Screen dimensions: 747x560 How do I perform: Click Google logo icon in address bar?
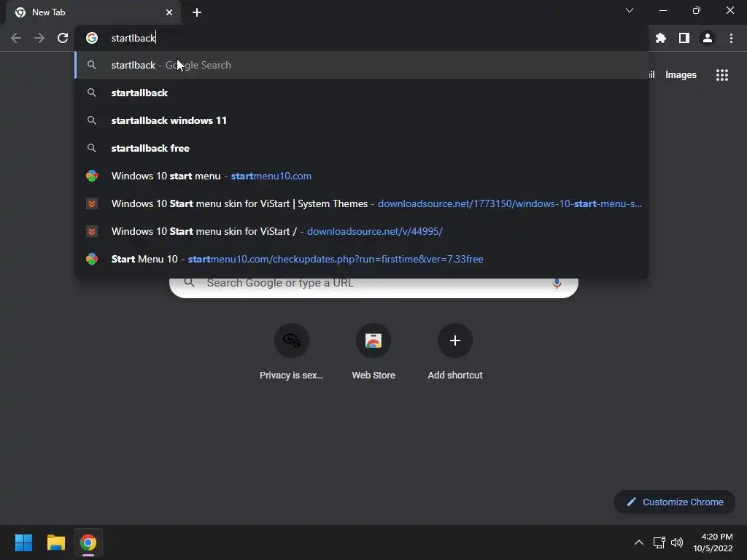coord(92,38)
